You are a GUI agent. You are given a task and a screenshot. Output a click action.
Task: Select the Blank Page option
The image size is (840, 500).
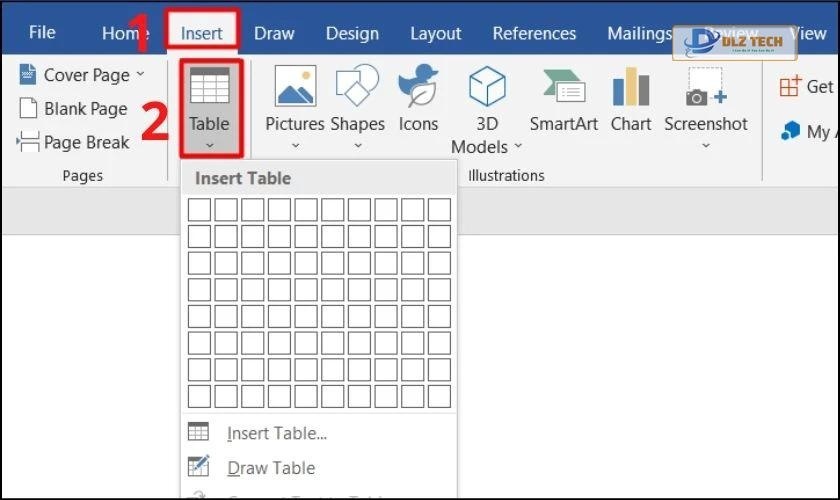point(73,108)
